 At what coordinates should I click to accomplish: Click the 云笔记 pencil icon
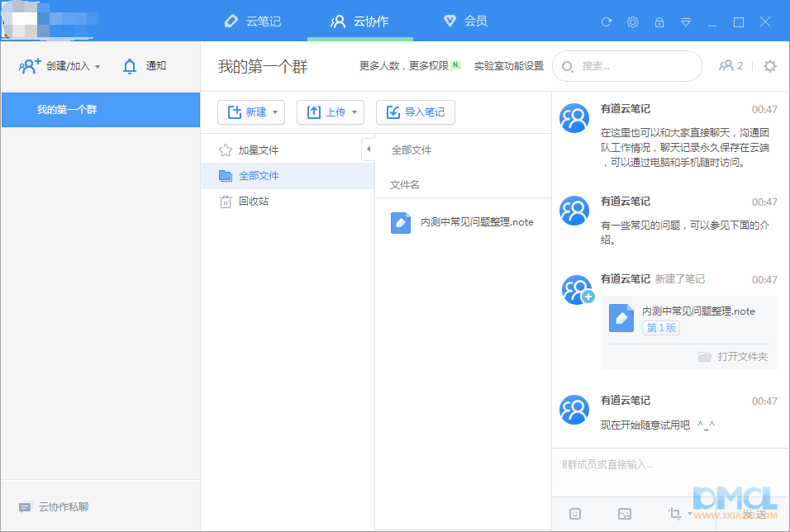point(231,21)
